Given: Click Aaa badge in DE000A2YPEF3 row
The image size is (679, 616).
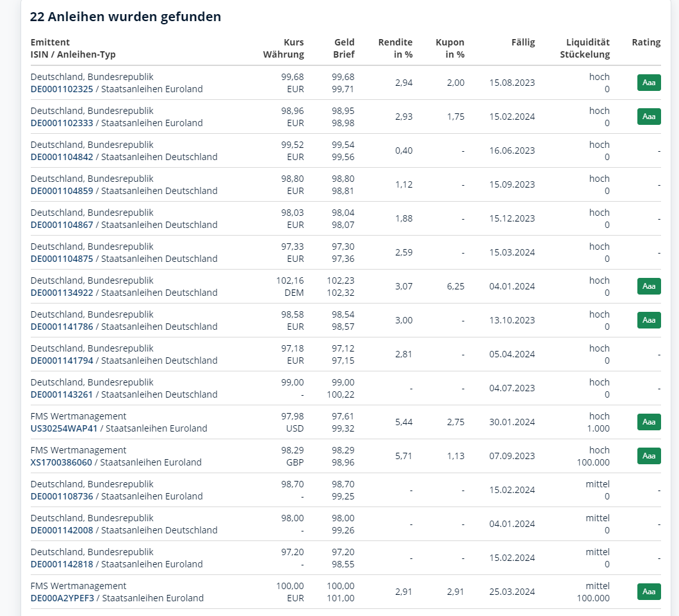Looking at the screenshot, I should pyautogui.click(x=648, y=592).
